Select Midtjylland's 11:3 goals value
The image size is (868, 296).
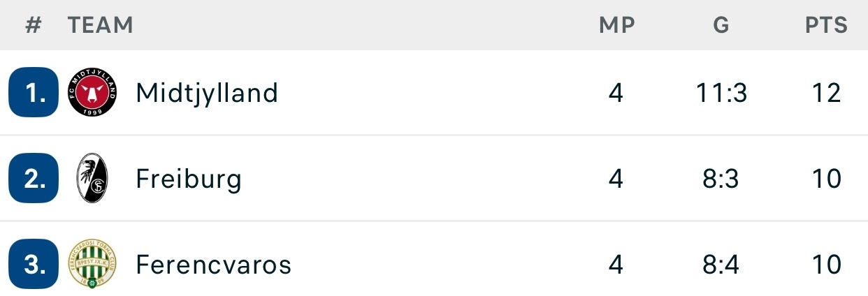721,92
